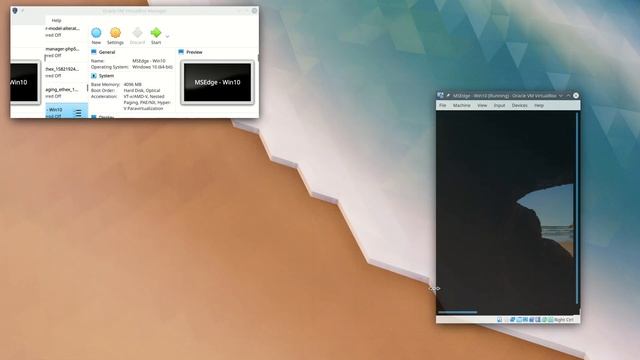
Task: Click inside the running Windows 10 guest screen
Action: (x=506, y=210)
